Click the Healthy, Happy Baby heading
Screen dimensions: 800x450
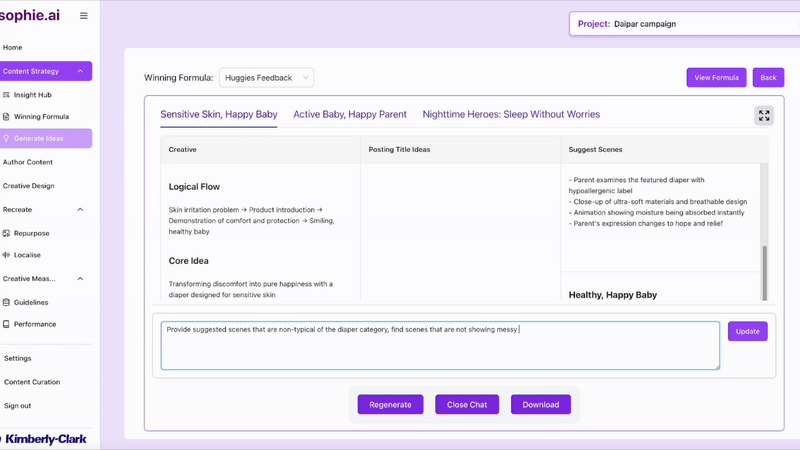[613, 295]
